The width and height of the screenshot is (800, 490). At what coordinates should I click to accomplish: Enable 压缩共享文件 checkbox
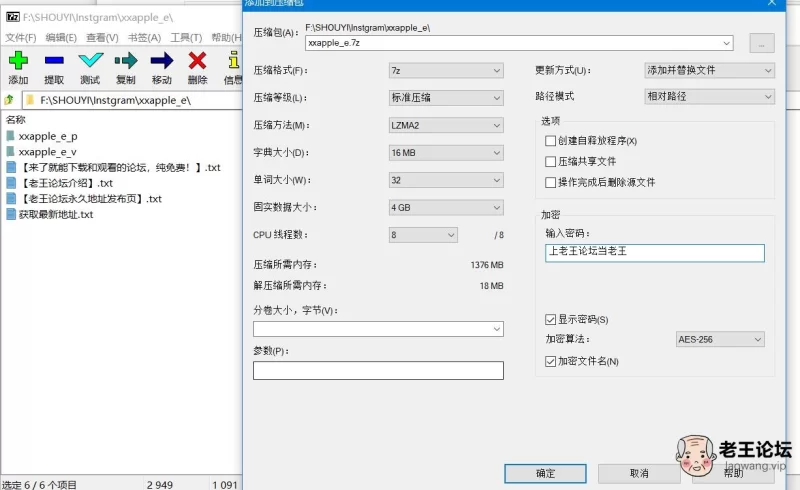pos(550,162)
